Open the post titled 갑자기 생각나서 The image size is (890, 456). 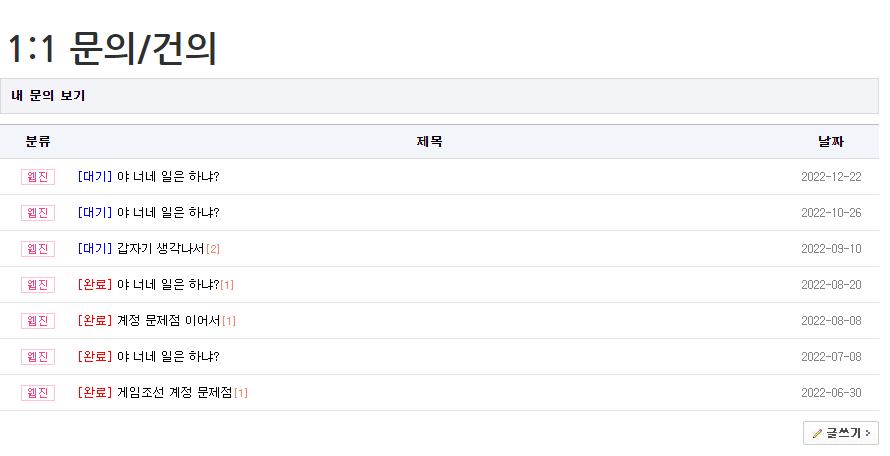[x=160, y=249]
